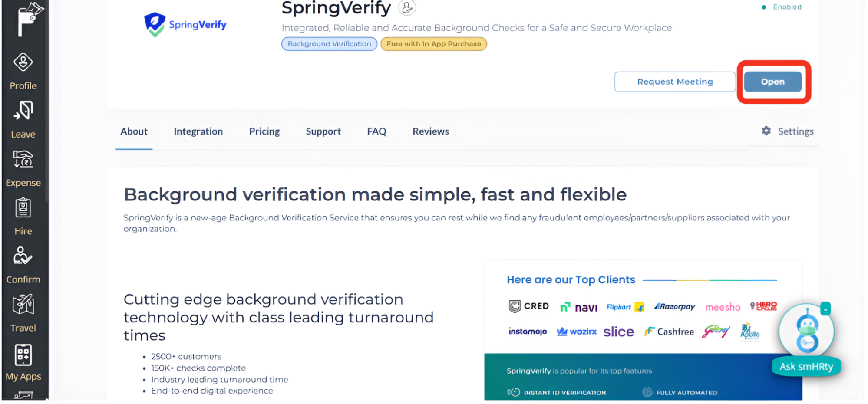Click the Instant ID Verification icon
Viewport: 868px width, 404px height.
coord(514,392)
